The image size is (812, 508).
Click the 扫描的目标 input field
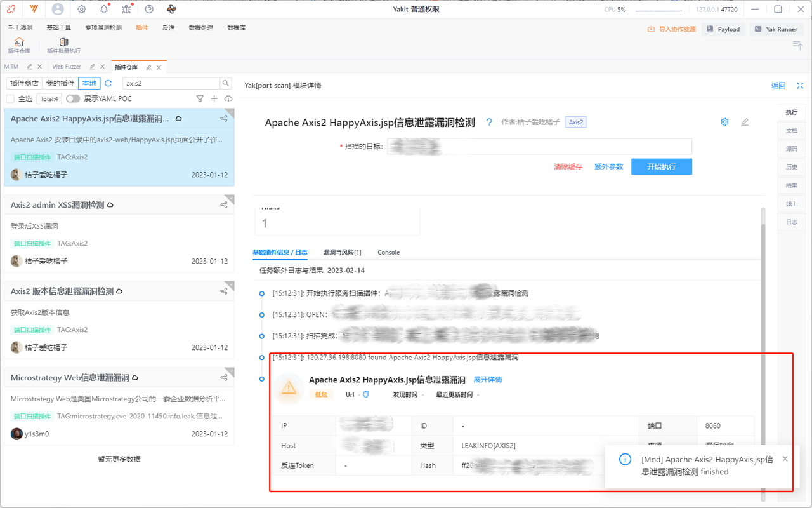click(x=539, y=146)
